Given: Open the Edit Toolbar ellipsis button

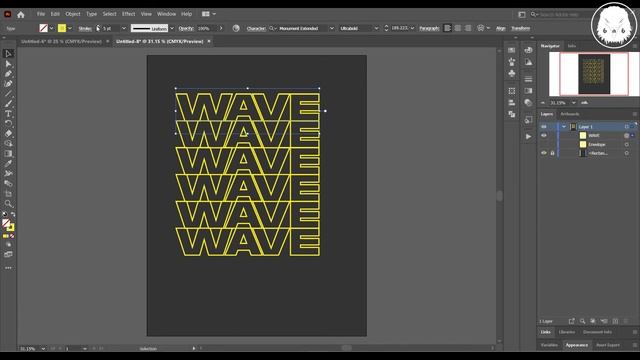Looking at the screenshot, I should (8, 268).
